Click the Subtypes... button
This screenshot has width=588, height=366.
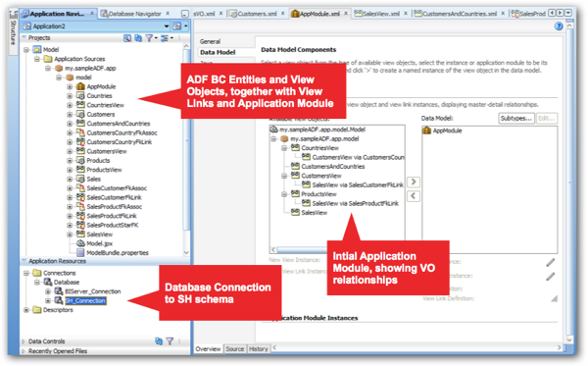coord(516,119)
